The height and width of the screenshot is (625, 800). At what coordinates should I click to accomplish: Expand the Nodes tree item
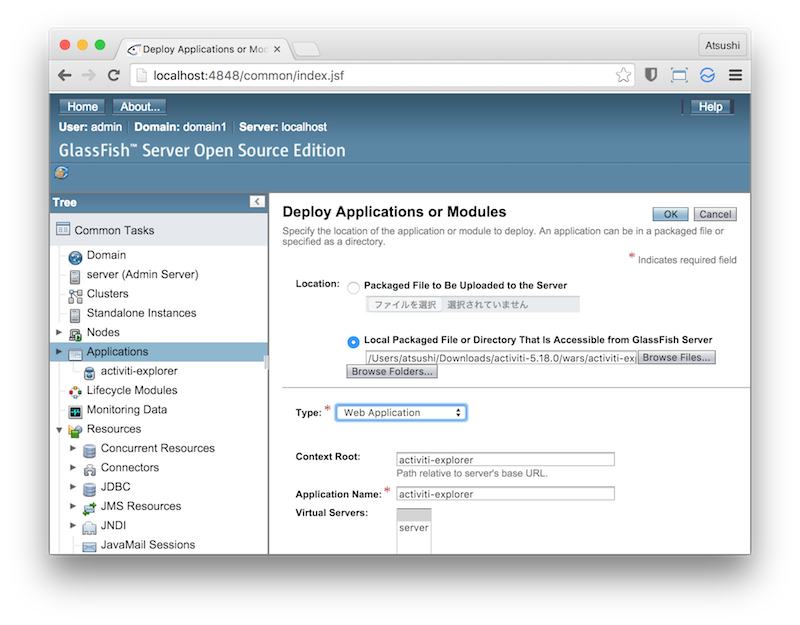coord(59,332)
